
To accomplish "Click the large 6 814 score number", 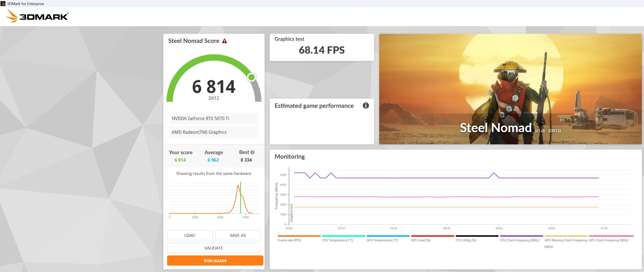I will (x=214, y=87).
